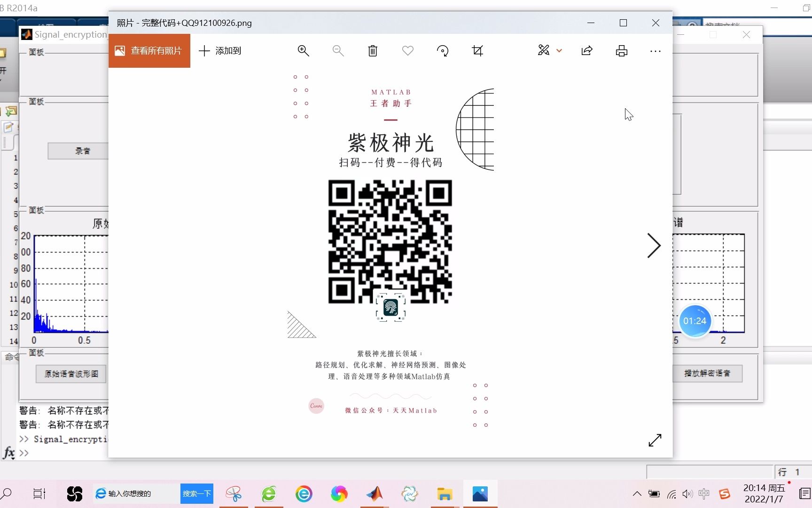
Task: Rotate the QR code photo
Action: tap(442, 50)
